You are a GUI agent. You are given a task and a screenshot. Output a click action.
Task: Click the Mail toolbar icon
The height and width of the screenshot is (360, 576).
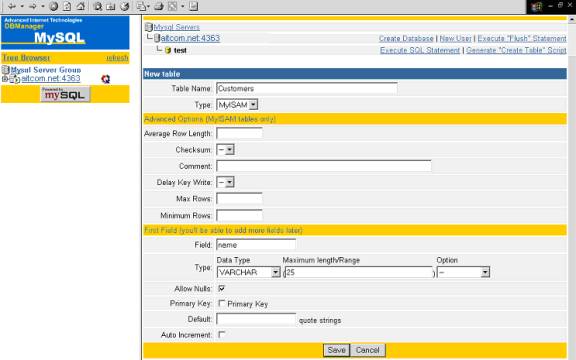coord(141,6)
